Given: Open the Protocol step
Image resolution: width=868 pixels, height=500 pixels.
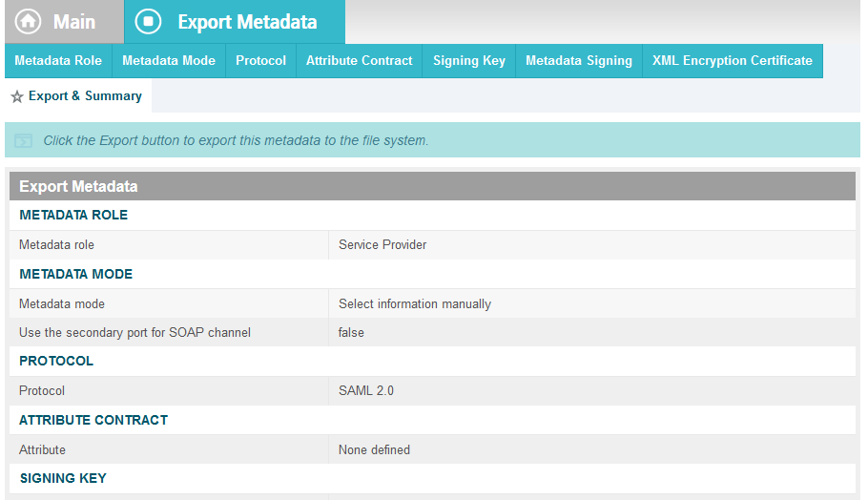Looking at the screenshot, I should point(260,61).
